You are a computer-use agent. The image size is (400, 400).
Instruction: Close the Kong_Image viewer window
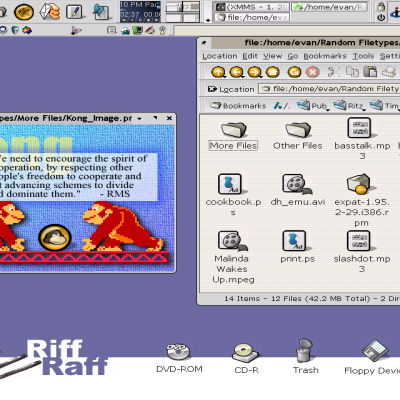169,118
